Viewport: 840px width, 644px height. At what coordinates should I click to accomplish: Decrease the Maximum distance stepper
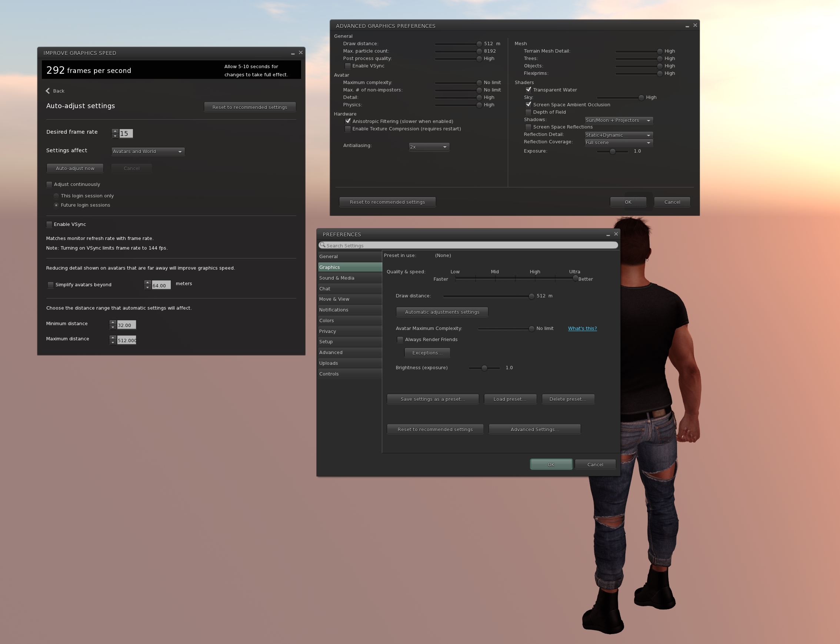click(113, 342)
